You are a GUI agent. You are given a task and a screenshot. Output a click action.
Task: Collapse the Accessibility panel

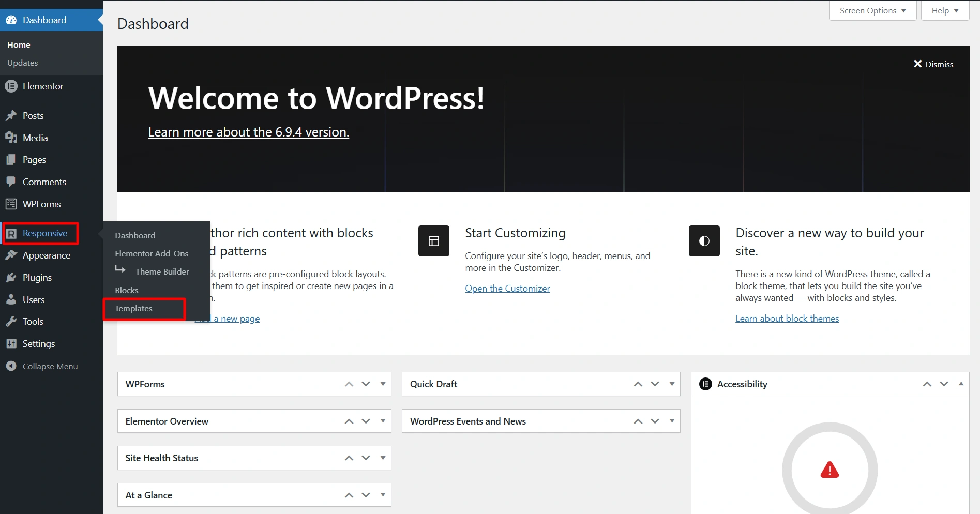961,384
